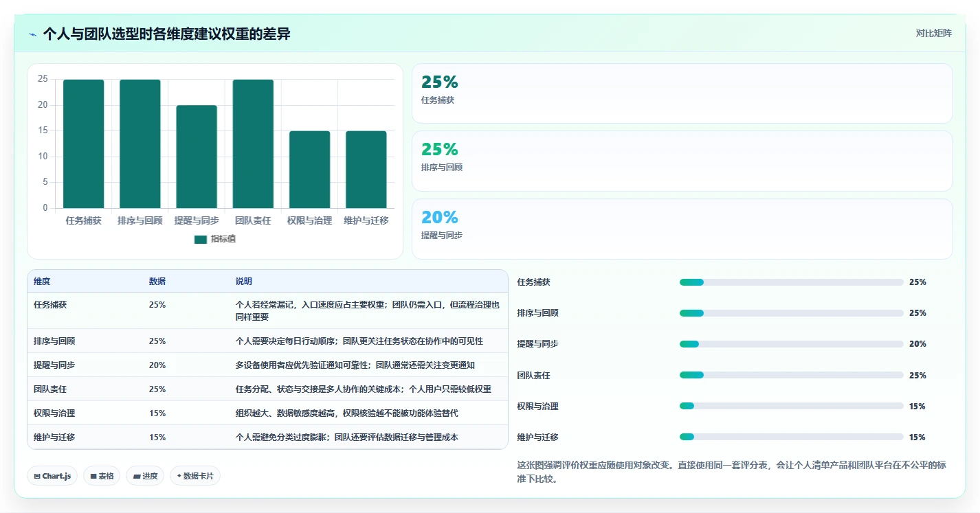This screenshot has width=980, height=513.
Task: Click the 权限与治理 bar in chart
Action: (x=309, y=170)
